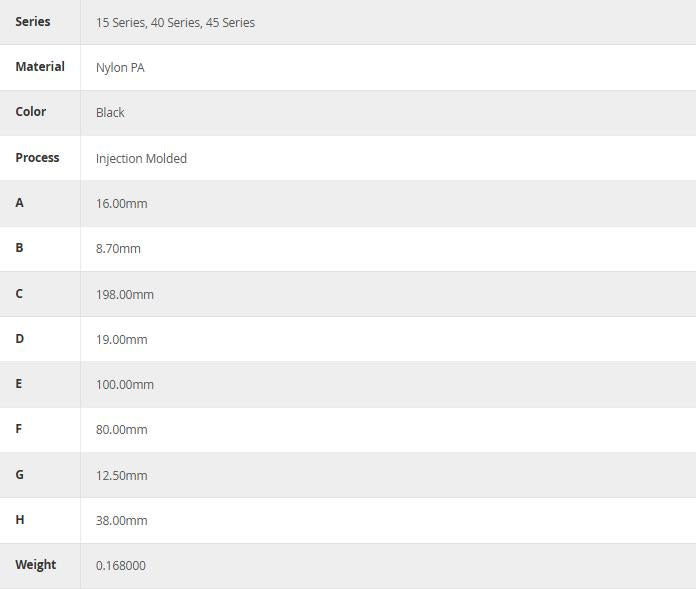Viewport: 696px width, 589px height.
Task: Click the 8.70mm value for dimension B
Action: [118, 248]
